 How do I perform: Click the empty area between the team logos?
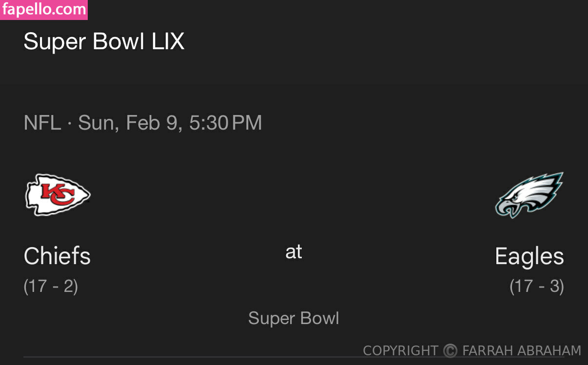tap(294, 195)
